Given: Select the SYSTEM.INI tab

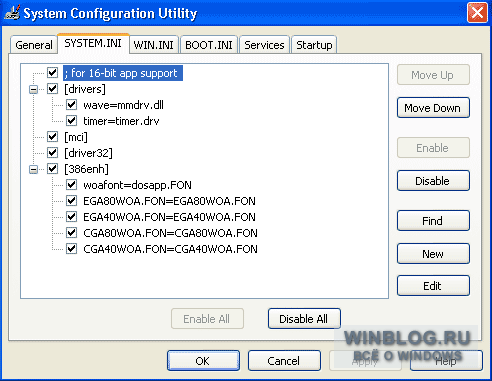Looking at the screenshot, I should (x=93, y=44).
